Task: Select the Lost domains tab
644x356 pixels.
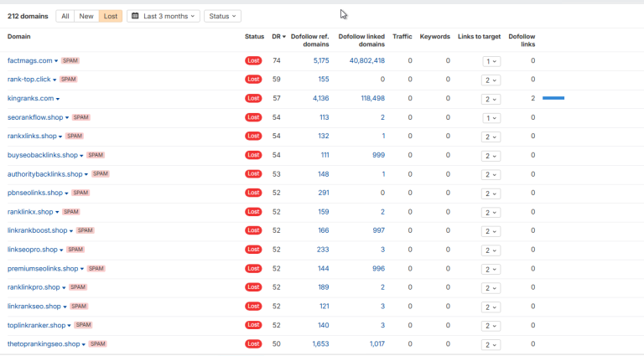Action: click(x=111, y=16)
